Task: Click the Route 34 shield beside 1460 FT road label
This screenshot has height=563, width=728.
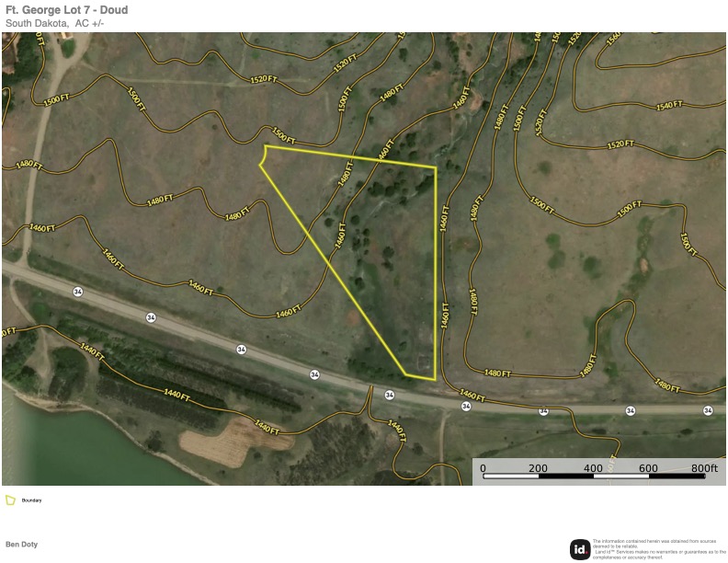Action: [x=466, y=407]
